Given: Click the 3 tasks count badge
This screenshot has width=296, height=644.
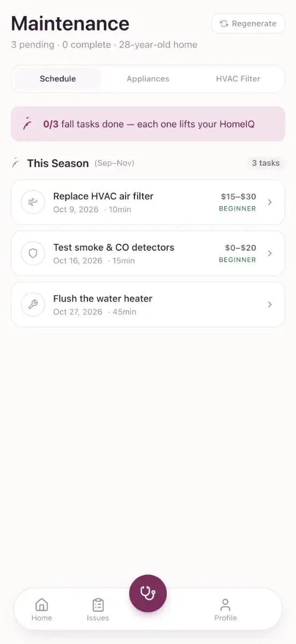Looking at the screenshot, I should (x=266, y=163).
